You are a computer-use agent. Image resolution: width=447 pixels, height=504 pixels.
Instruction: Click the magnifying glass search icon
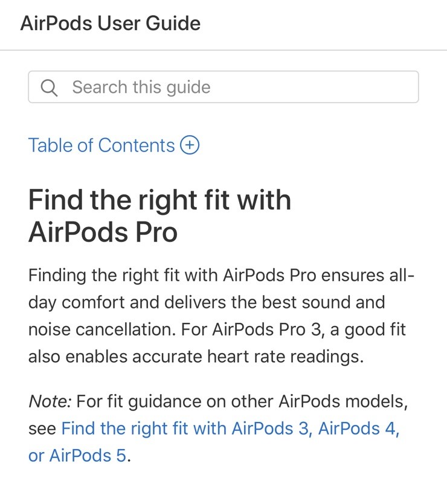[49, 88]
